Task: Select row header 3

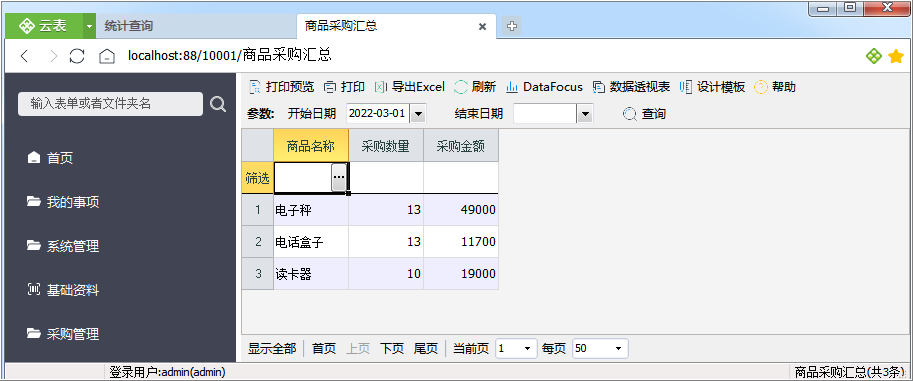Action: click(x=258, y=274)
